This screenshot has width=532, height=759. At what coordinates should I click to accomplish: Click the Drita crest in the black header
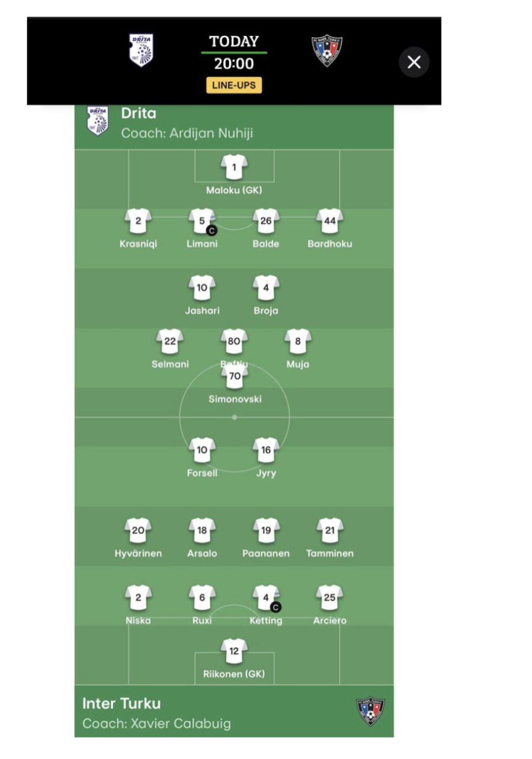tap(141, 50)
